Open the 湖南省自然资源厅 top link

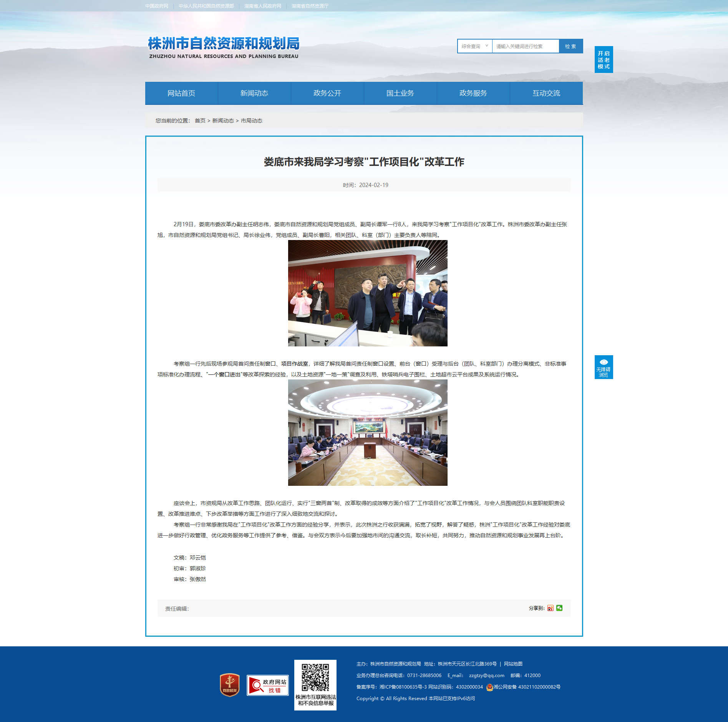(x=310, y=6)
